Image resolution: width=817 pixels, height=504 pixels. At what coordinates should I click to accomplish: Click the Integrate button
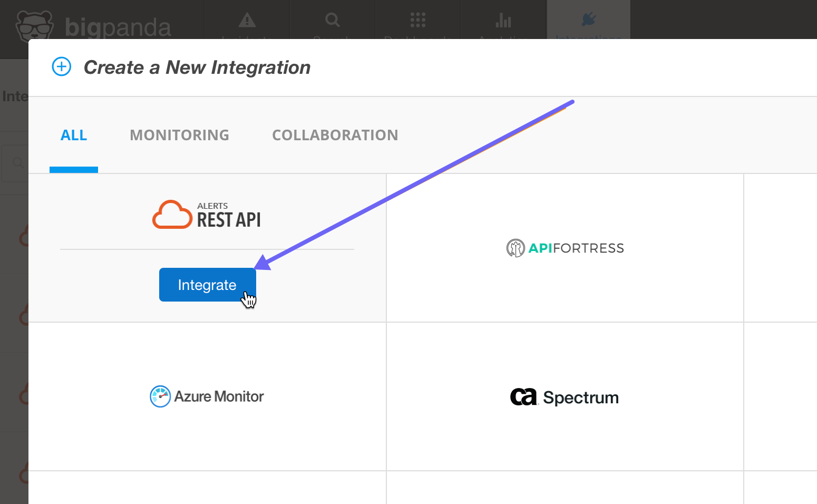coord(207,285)
